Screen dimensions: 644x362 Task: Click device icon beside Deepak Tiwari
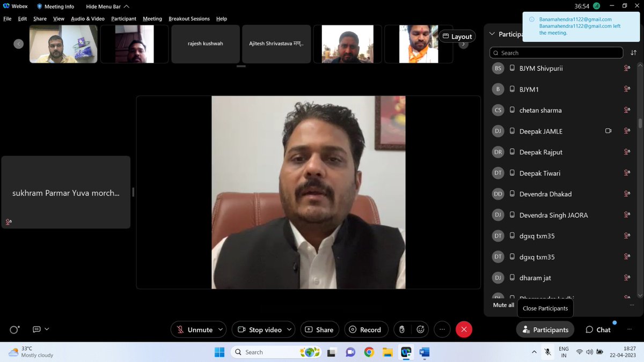(513, 173)
